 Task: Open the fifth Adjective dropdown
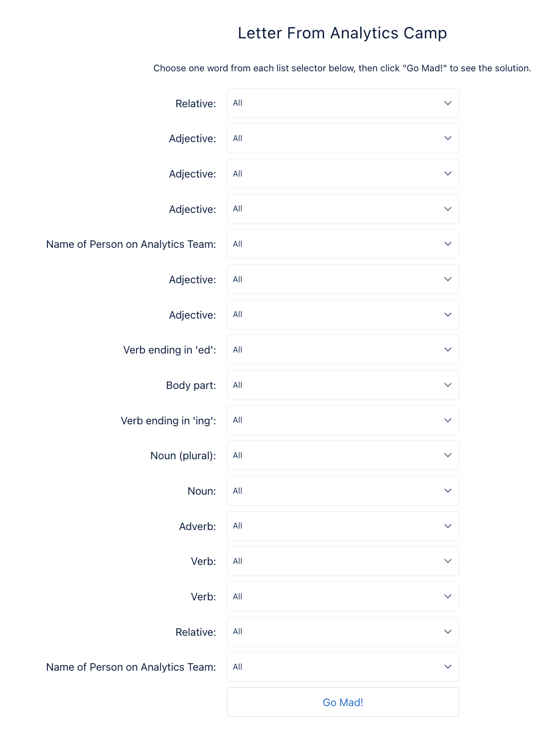coord(342,315)
